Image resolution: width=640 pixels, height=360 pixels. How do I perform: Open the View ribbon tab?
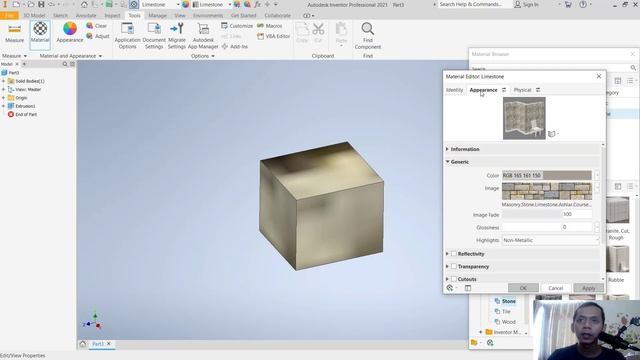click(180, 16)
